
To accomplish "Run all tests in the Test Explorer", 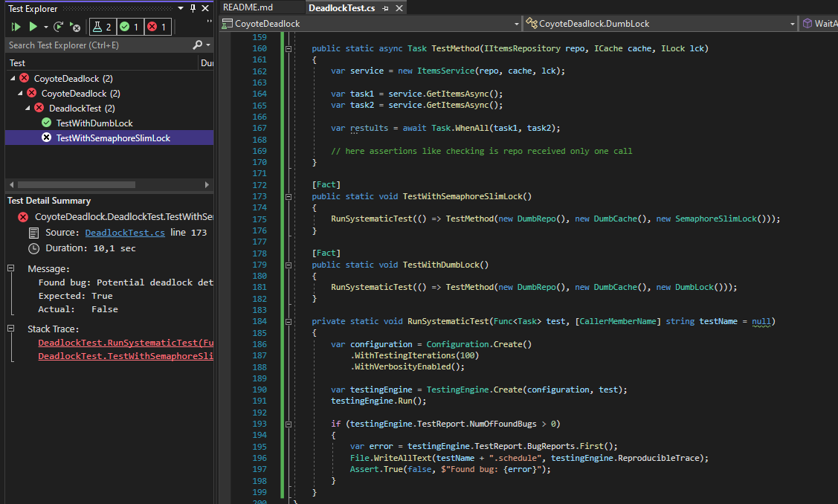I will coord(16,26).
